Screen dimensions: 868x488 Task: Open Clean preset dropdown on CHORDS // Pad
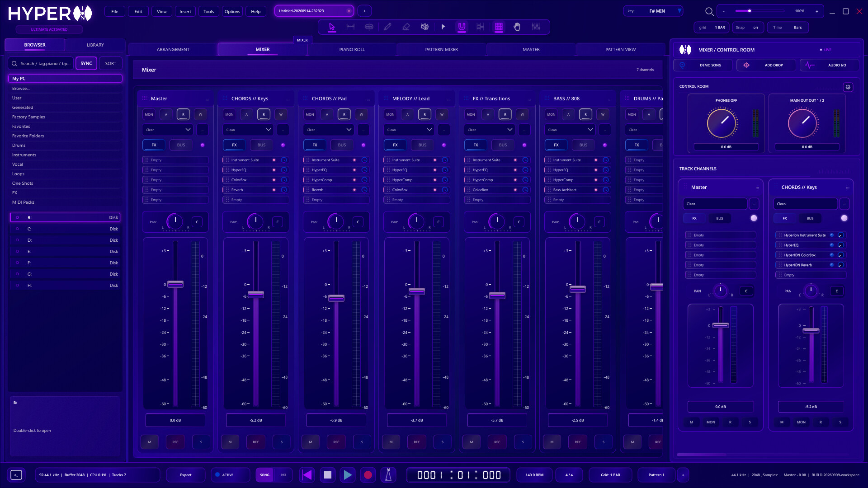click(329, 130)
